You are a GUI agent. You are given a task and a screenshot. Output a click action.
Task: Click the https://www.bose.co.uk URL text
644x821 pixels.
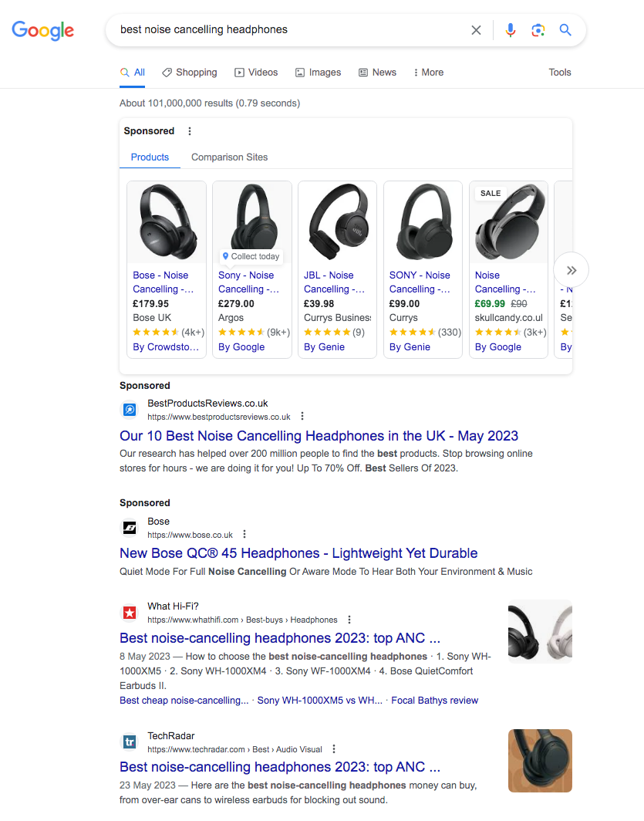[190, 535]
